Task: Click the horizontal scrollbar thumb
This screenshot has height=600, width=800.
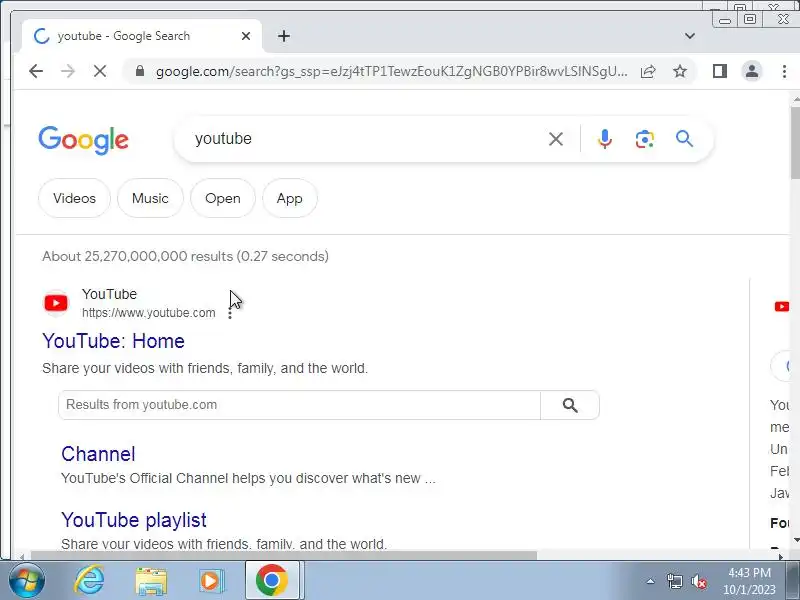Action: (284, 556)
